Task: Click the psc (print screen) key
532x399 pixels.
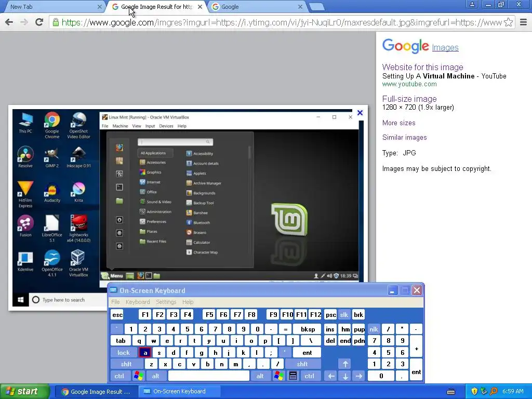Action: coord(330,315)
